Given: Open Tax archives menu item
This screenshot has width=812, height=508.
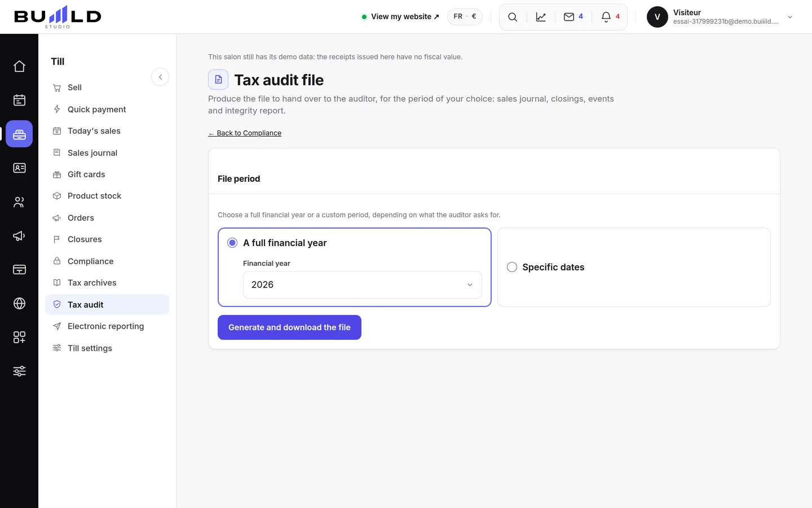Looking at the screenshot, I should tap(107, 283).
